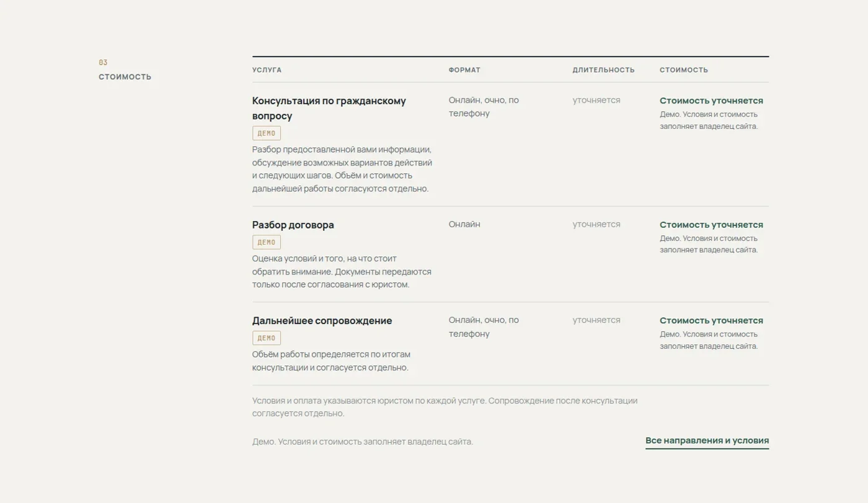Click the 'СТОИМОСТЬ' section heading under '03'

click(125, 77)
